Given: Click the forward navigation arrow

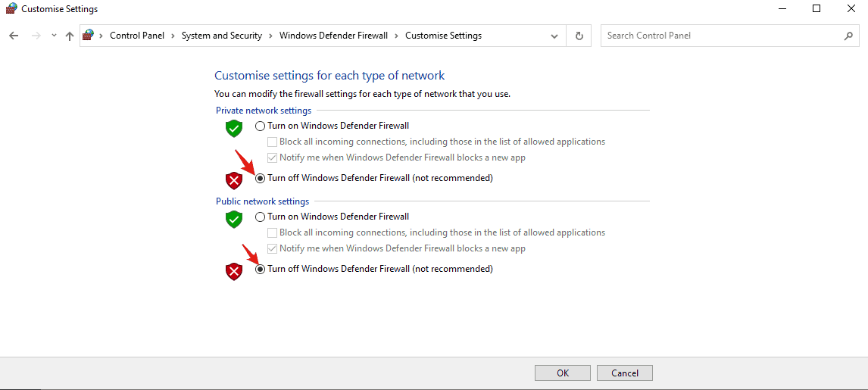Looking at the screenshot, I should (36, 36).
